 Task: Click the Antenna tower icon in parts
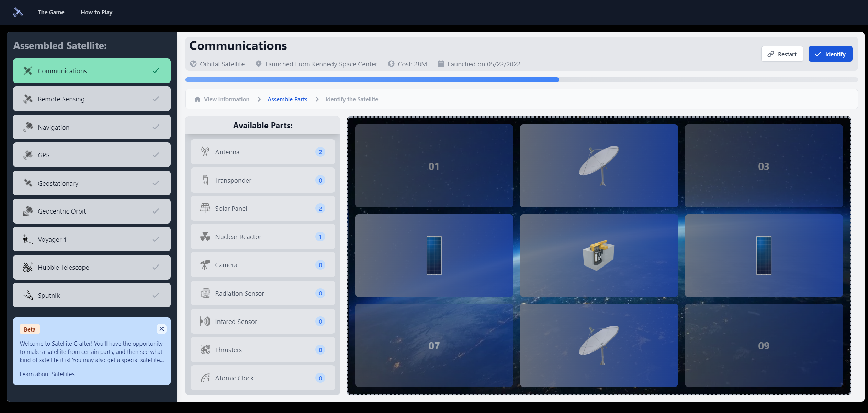(x=205, y=152)
